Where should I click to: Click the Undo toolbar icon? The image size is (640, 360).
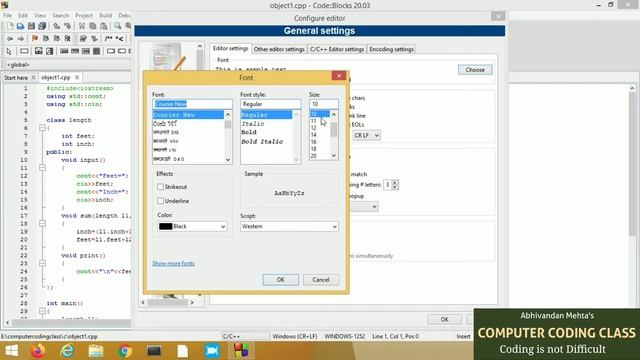pos(57,26)
